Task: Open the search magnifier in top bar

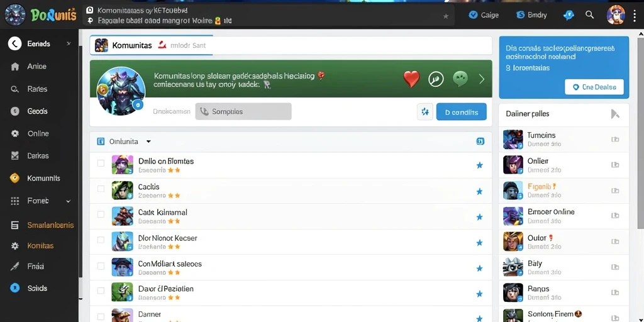Action: (x=589, y=15)
